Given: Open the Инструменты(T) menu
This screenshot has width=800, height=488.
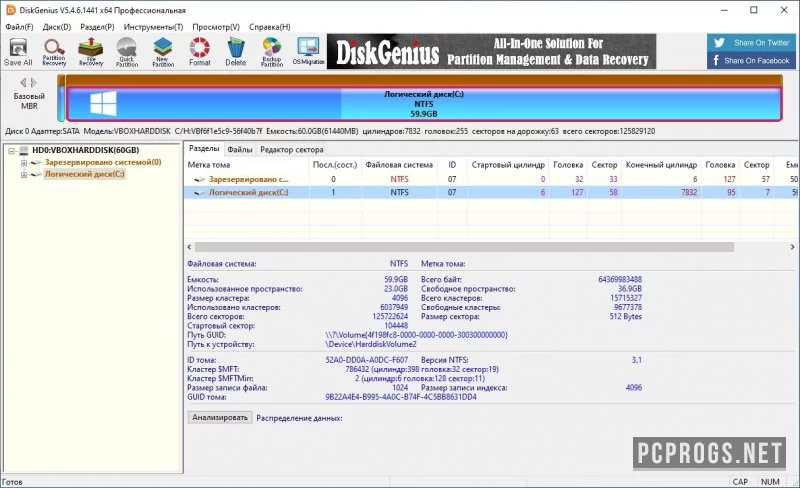Looking at the screenshot, I should coord(153,27).
